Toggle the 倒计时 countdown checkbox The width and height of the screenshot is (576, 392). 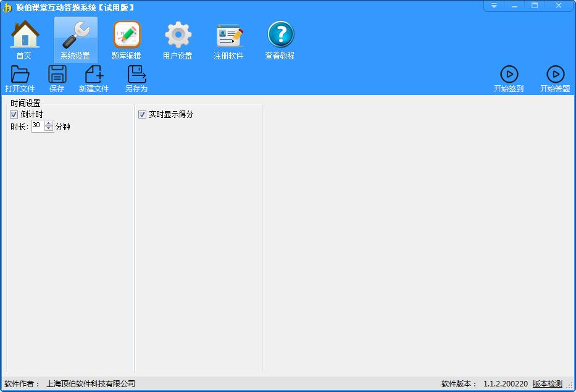[x=14, y=115]
